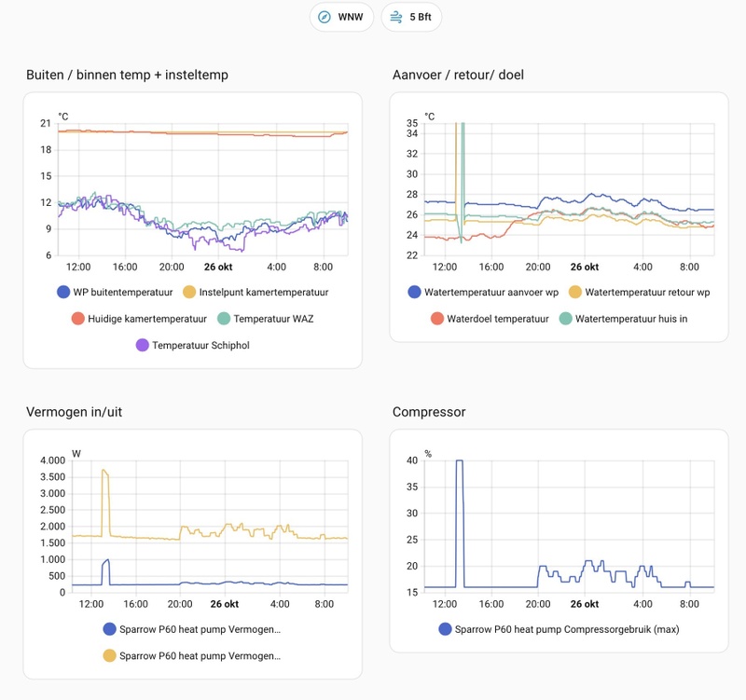Image resolution: width=746 pixels, height=700 pixels.
Task: Click the 26 okt label on Aanvoer chart
Action: click(x=584, y=267)
